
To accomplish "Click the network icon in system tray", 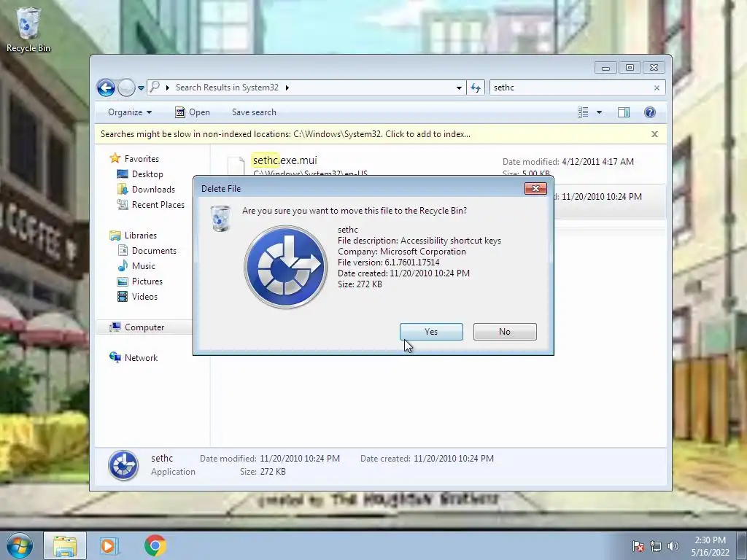I will coord(656,546).
